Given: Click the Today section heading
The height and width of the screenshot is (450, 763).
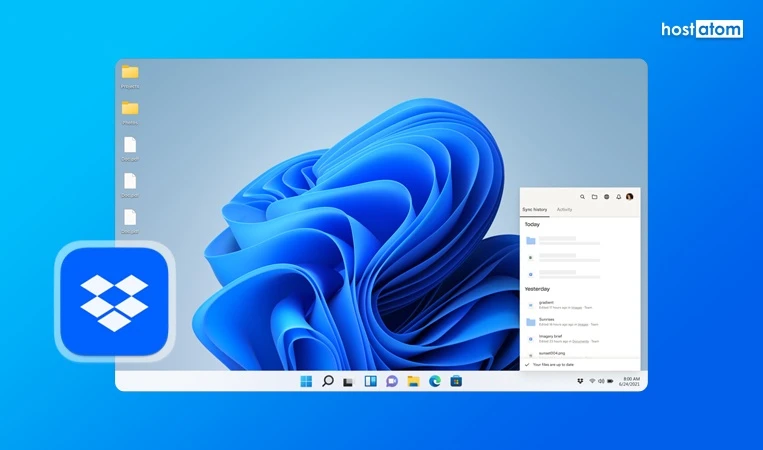Looking at the screenshot, I should tap(532, 224).
